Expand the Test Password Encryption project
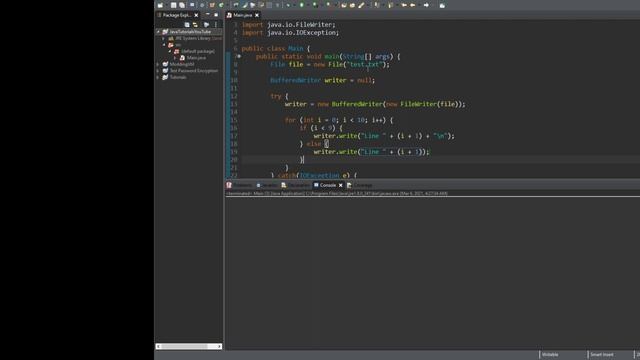The image size is (640, 360). [158, 71]
